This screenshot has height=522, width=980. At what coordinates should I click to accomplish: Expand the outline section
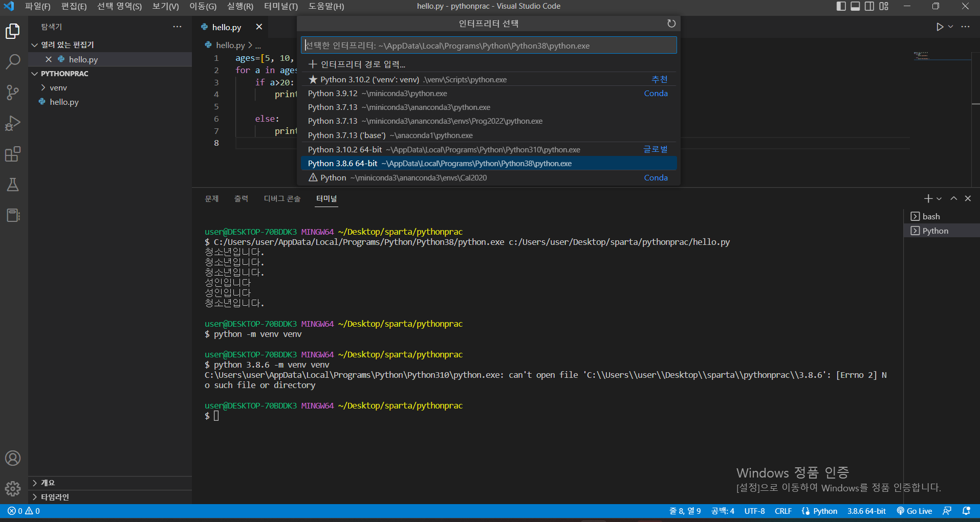110,483
